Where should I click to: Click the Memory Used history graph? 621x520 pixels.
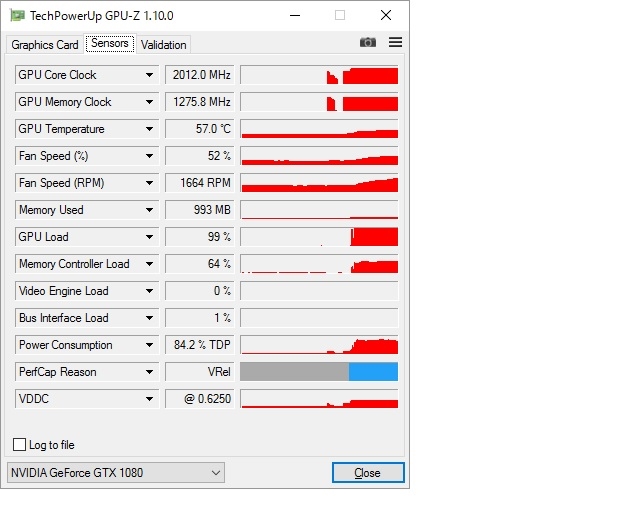[x=319, y=210]
